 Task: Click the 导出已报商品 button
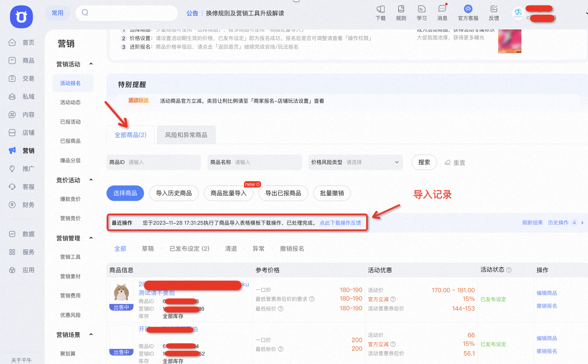(x=283, y=193)
